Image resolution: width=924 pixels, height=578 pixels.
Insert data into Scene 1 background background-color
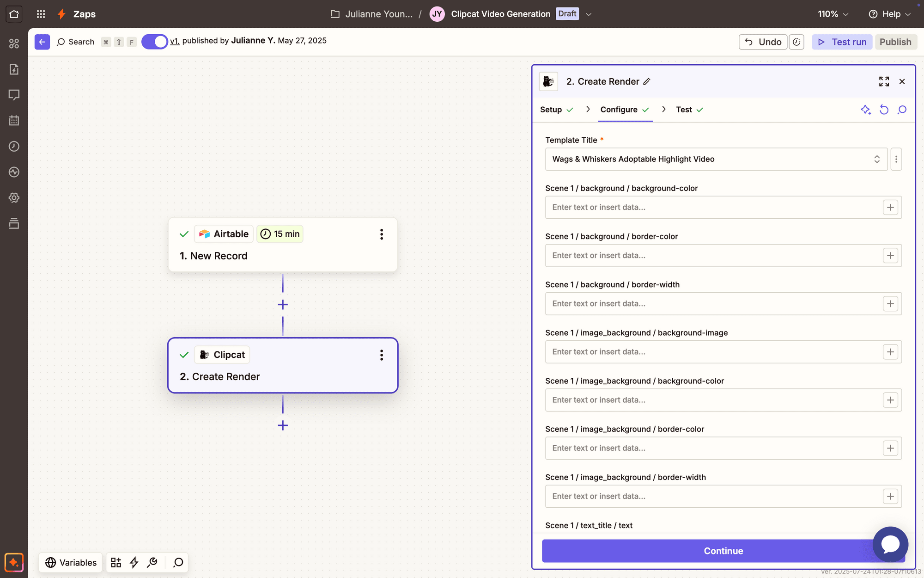(890, 207)
